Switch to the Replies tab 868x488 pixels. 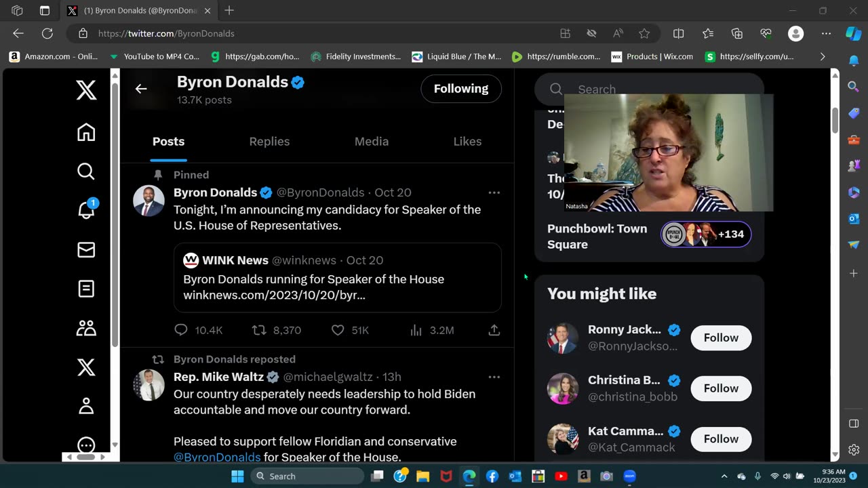coord(269,142)
